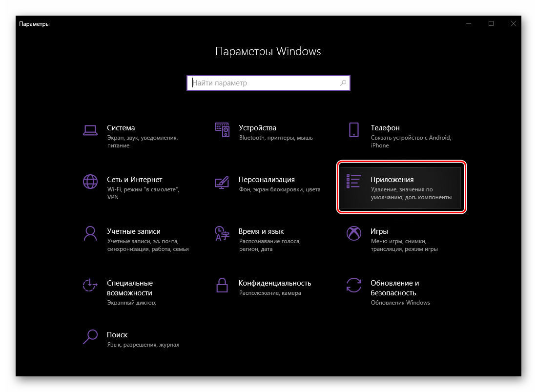Open Персонализация using its monitor-brush icon
The height and width of the screenshot is (392, 537).
pos(222,182)
